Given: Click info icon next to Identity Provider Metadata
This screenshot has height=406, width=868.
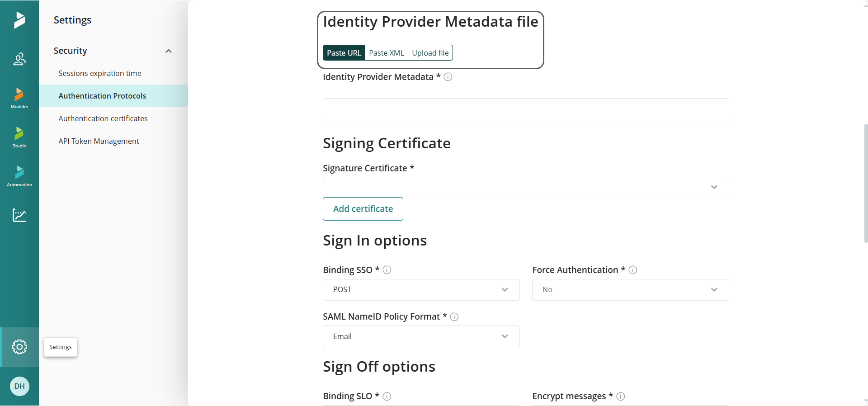Looking at the screenshot, I should pyautogui.click(x=448, y=77).
